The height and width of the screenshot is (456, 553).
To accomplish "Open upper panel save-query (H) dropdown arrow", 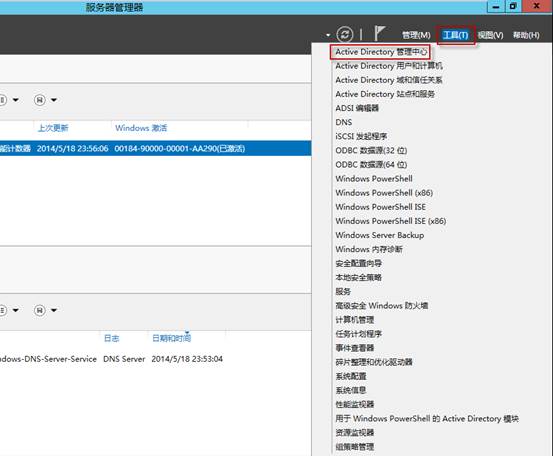I will point(54,100).
